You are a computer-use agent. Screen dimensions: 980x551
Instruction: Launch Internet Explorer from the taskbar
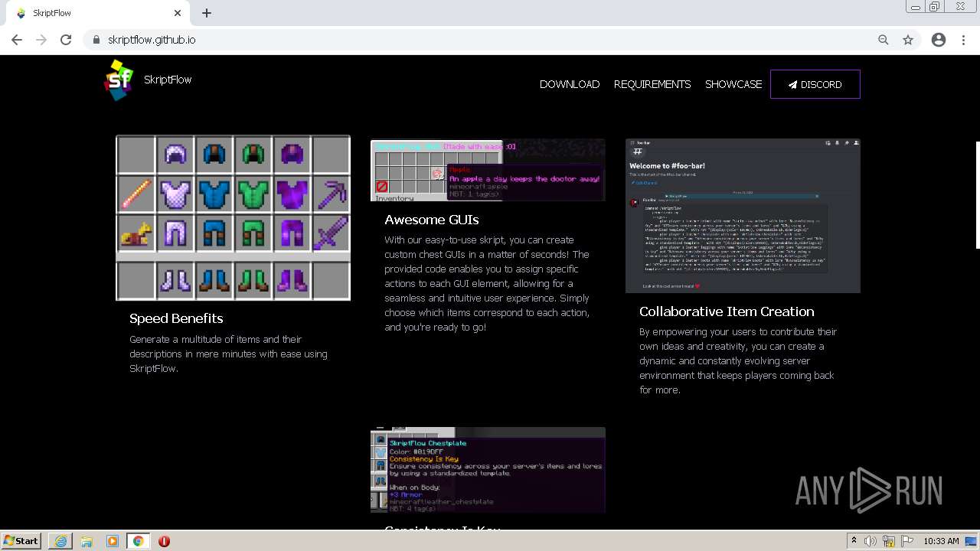click(x=60, y=541)
